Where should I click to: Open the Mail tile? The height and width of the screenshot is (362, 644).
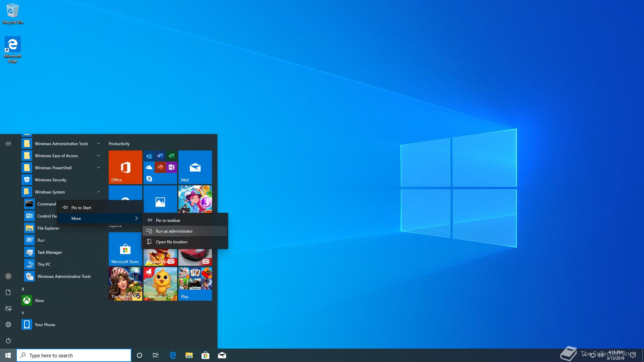click(x=195, y=167)
